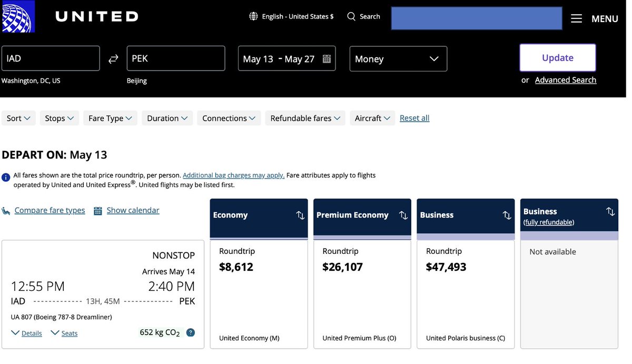Click the IAD origin field
The height and width of the screenshot is (364, 632).
[51, 58]
